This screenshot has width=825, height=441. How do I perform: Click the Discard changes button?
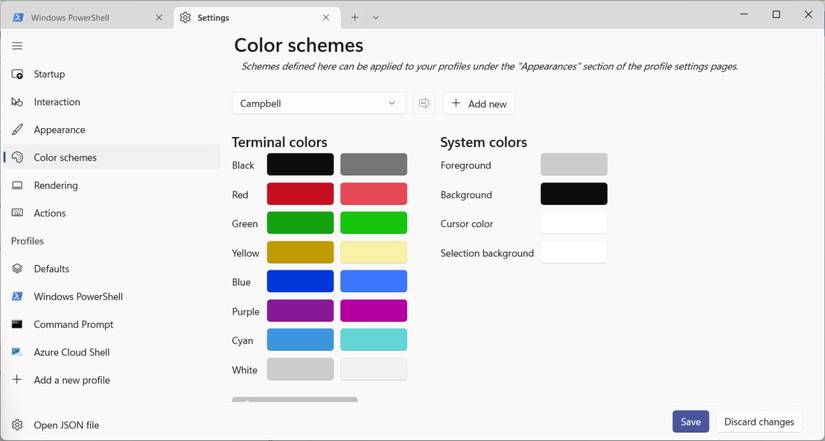pyautogui.click(x=759, y=422)
